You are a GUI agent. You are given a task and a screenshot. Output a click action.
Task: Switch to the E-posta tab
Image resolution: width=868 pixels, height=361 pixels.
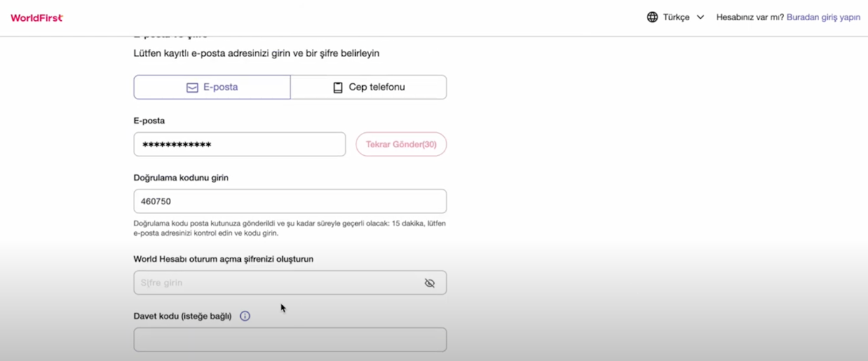pos(212,87)
